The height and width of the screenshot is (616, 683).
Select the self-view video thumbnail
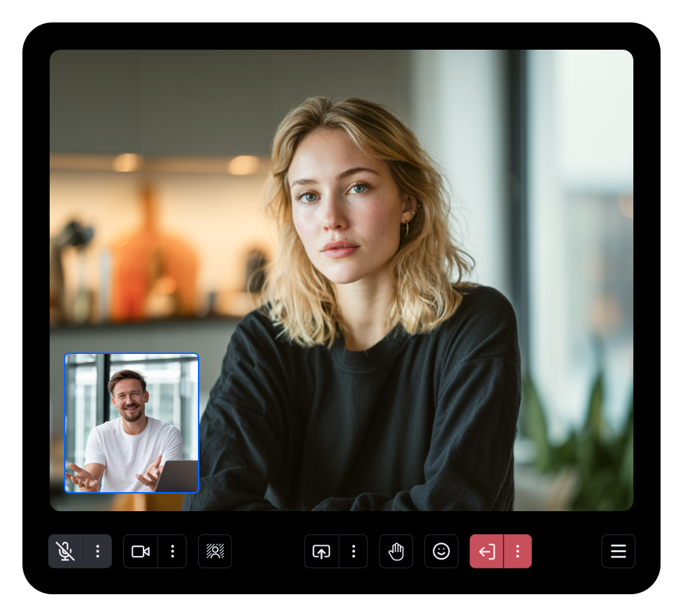tap(131, 423)
